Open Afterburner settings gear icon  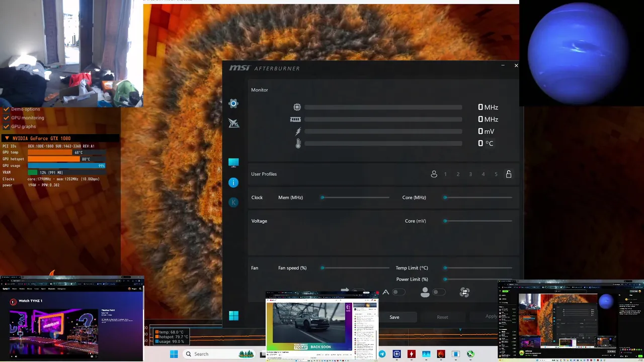(x=233, y=104)
